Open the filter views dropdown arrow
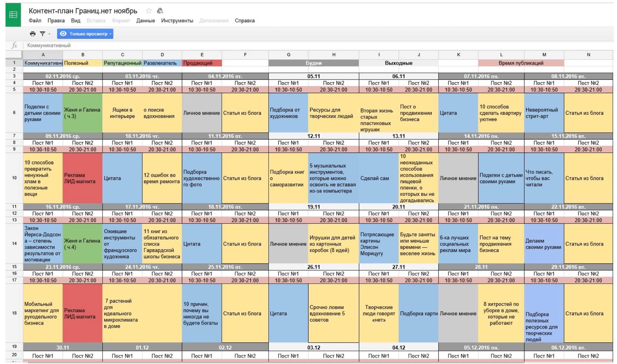Viewport: 617px width, 364px height. point(49,34)
